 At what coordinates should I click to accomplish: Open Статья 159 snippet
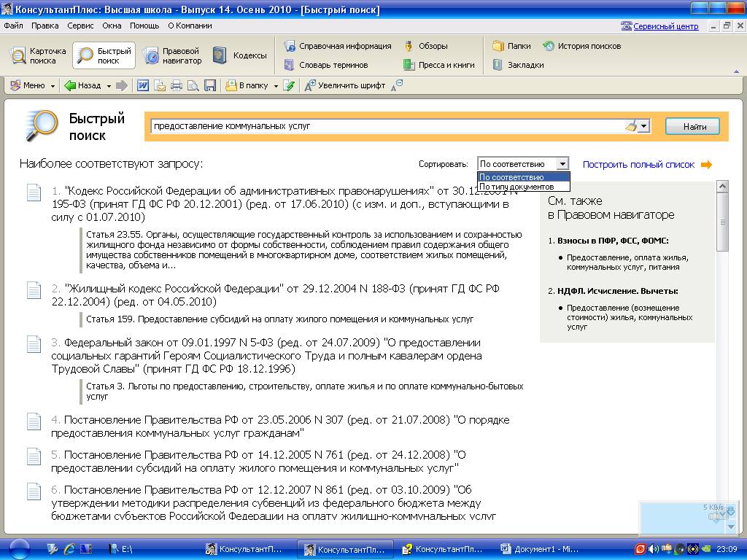(x=279, y=319)
